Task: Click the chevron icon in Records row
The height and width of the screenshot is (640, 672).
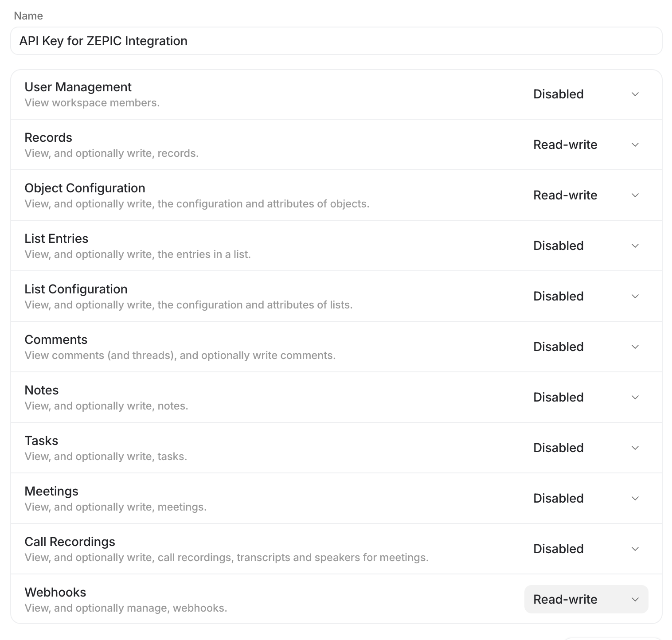Action: 635,144
